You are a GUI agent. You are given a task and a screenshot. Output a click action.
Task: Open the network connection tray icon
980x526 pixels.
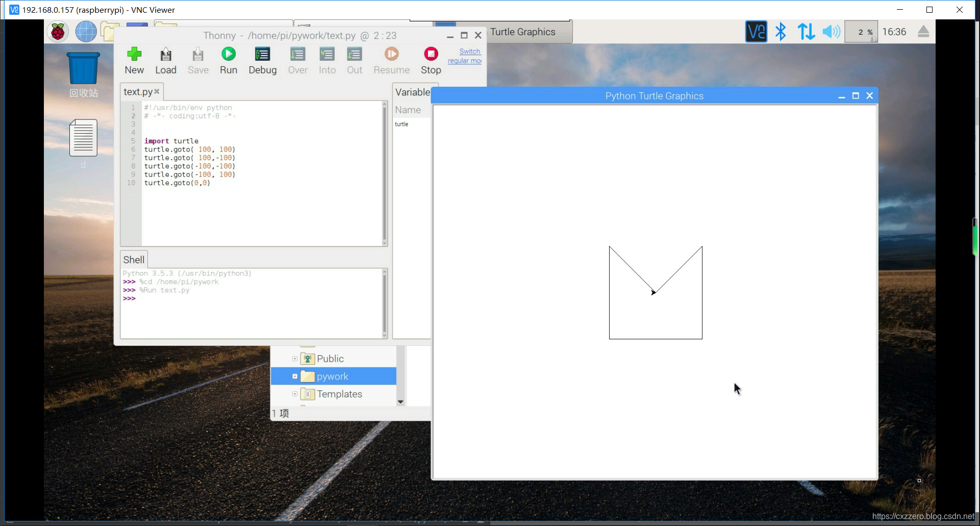(806, 32)
